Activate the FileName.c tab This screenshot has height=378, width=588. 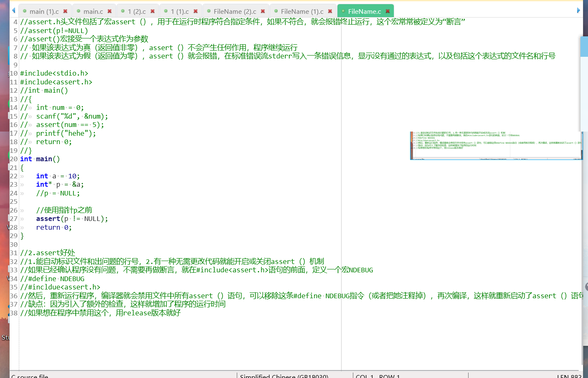[x=364, y=11]
